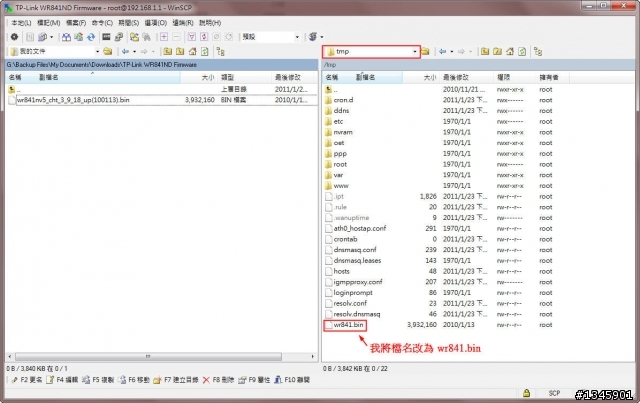640x403 pixels.
Task: Click the padlock icon in status bar
Action: pyautogui.click(x=527, y=393)
